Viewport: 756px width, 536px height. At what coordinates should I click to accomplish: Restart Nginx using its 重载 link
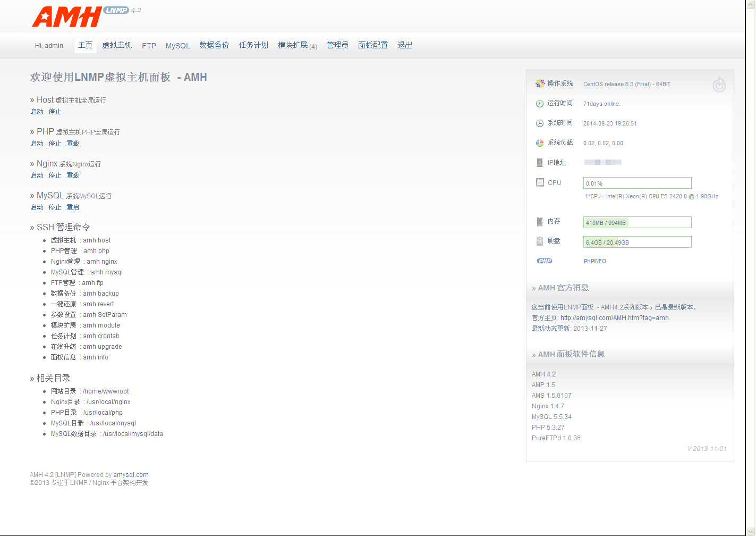[x=73, y=175]
